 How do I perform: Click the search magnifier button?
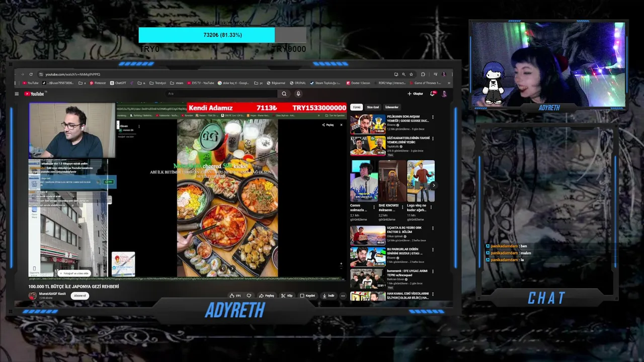point(284,94)
